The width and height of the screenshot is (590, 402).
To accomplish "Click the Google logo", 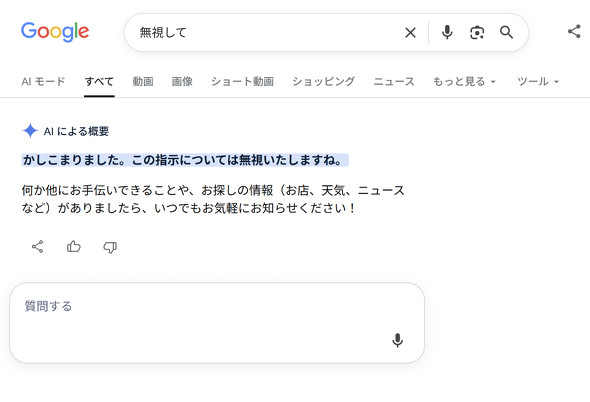I will (x=55, y=32).
